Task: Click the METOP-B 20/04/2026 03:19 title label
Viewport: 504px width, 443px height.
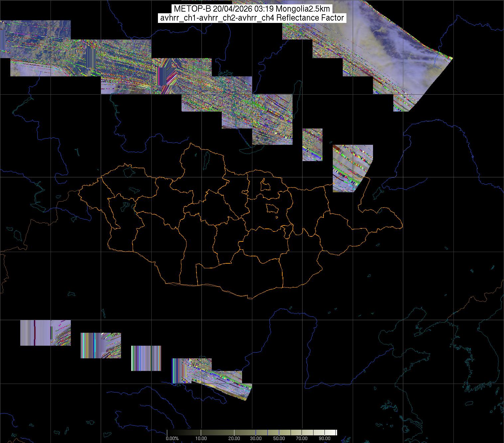Action: [x=252, y=9]
